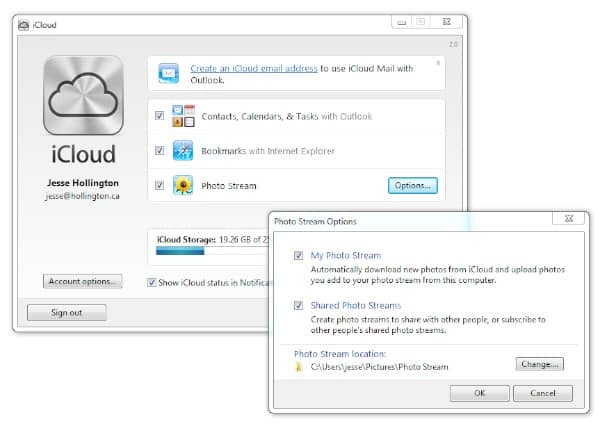
Task: Click the iCloud title bar app icon
Action: [23, 25]
